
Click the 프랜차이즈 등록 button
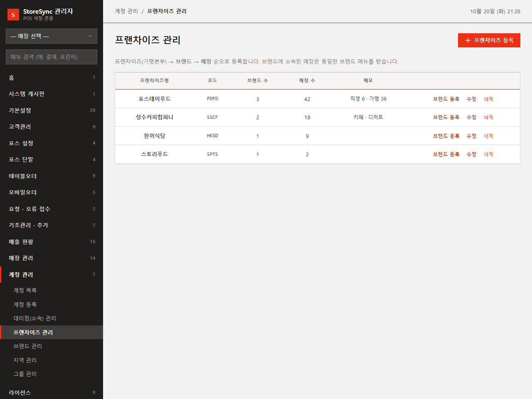pos(489,40)
